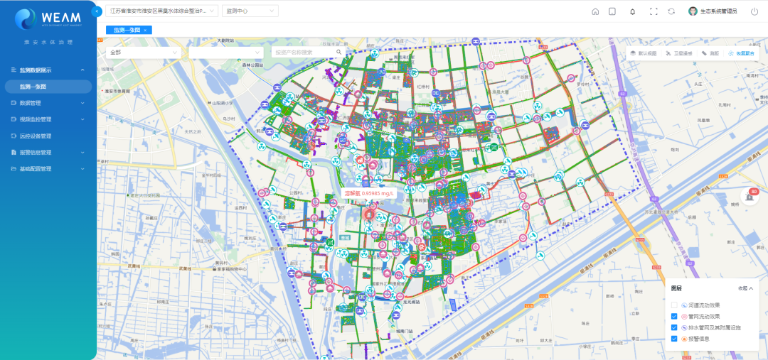Open the remote device management menu item
Image resolution: width=768 pixels, height=360 pixels.
tap(48, 136)
